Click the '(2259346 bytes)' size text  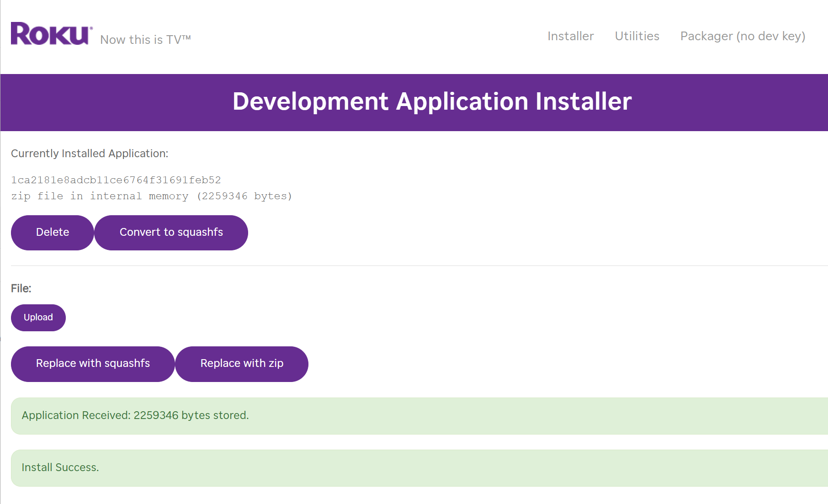pyautogui.click(x=244, y=196)
